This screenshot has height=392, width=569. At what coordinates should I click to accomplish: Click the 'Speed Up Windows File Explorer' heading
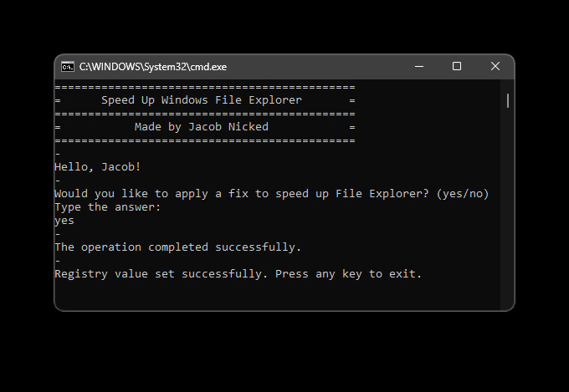(x=201, y=100)
